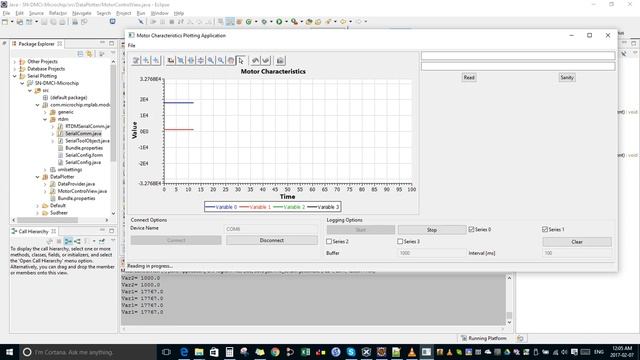Open Microsoft Edge from the taskbar
The width and height of the screenshot is (640, 360).
click(x=184, y=352)
